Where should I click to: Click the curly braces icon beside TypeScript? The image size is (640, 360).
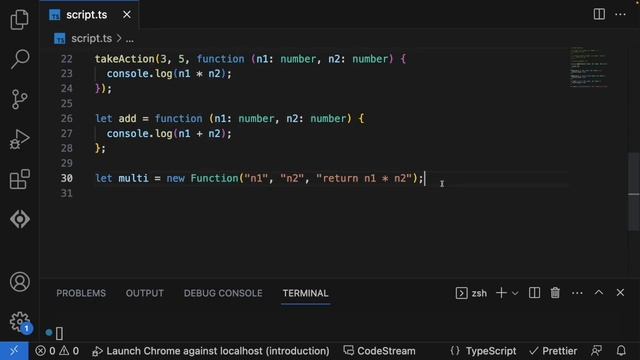coord(455,351)
